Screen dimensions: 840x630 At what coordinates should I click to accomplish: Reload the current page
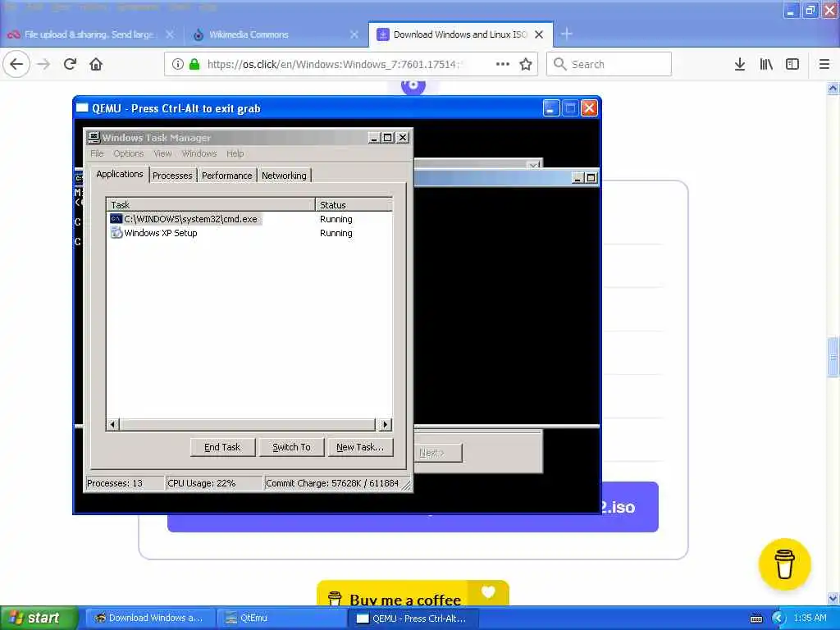[x=70, y=64]
